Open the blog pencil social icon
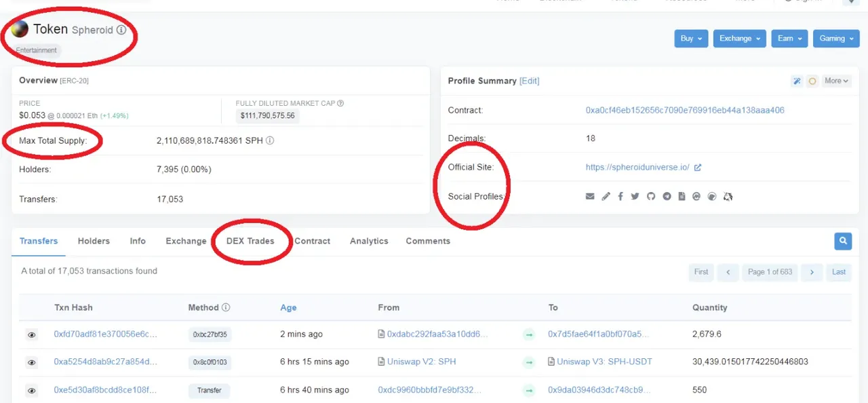 tap(606, 197)
